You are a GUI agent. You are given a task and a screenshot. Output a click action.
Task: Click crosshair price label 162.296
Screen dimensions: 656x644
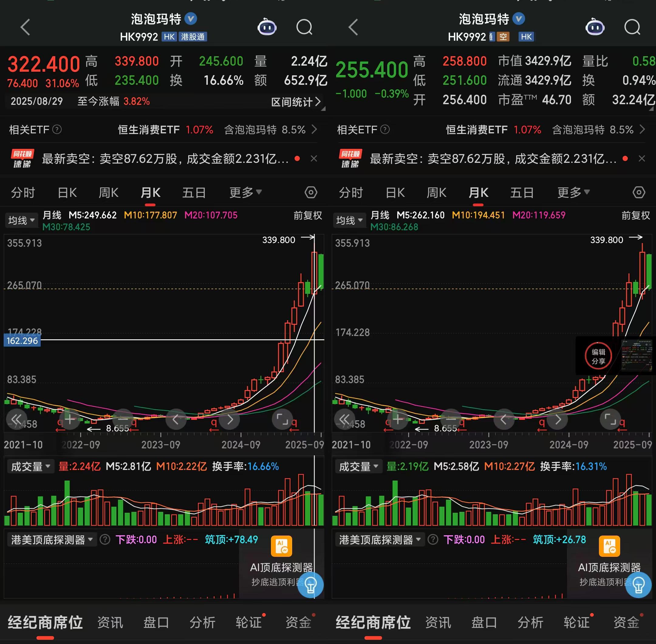(x=22, y=341)
